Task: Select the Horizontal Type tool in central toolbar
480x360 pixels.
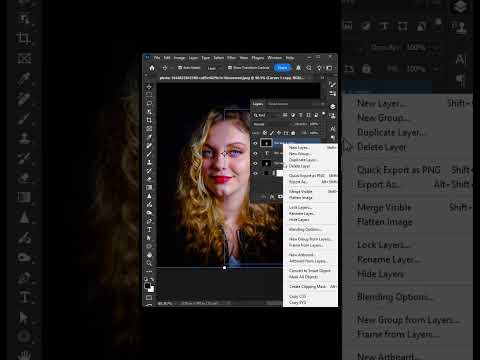Action: point(149,229)
